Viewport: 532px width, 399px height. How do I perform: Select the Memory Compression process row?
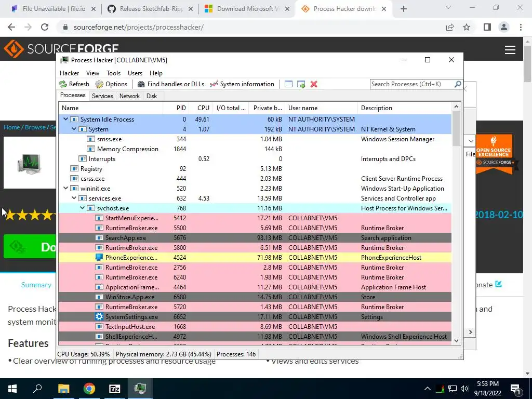pos(255,149)
